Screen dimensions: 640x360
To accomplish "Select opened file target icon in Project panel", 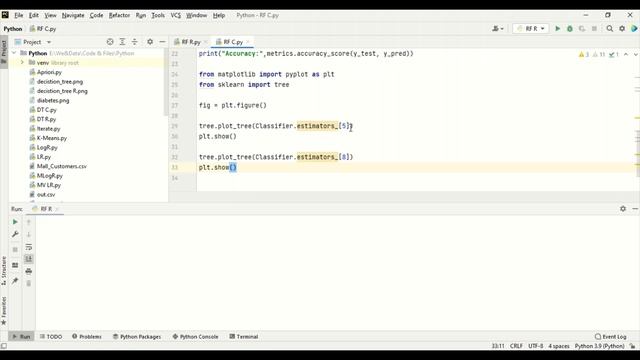I will [x=110, y=42].
